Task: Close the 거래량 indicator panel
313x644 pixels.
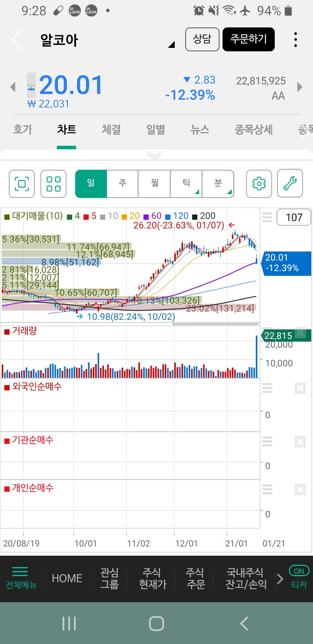Action: 300,333
